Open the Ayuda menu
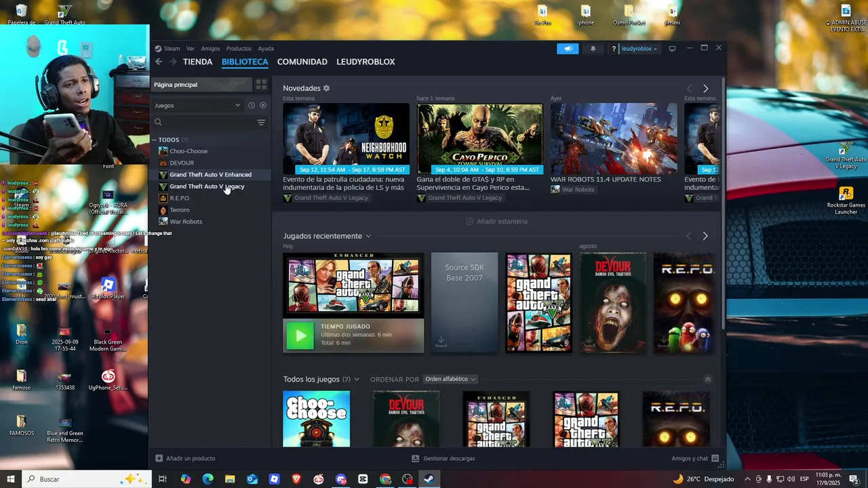The image size is (868, 488). coord(266,49)
